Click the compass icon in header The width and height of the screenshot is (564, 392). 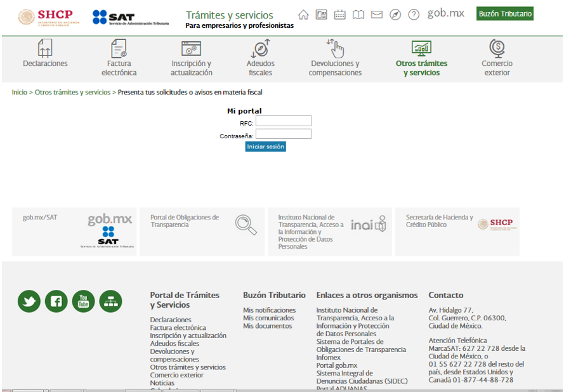click(395, 15)
